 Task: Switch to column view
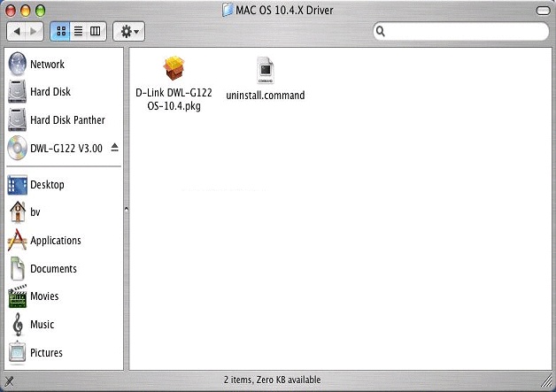tap(96, 32)
